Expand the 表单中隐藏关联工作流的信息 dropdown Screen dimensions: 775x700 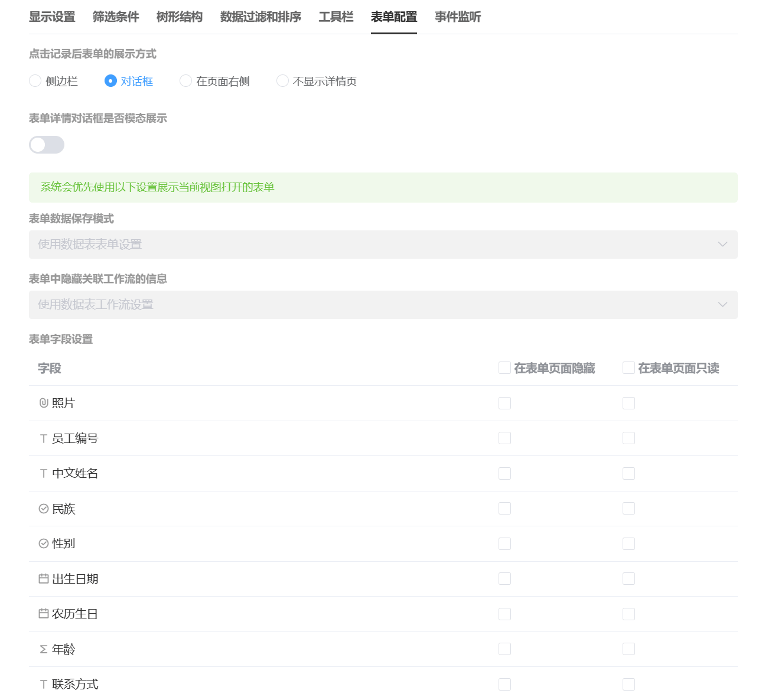(383, 305)
